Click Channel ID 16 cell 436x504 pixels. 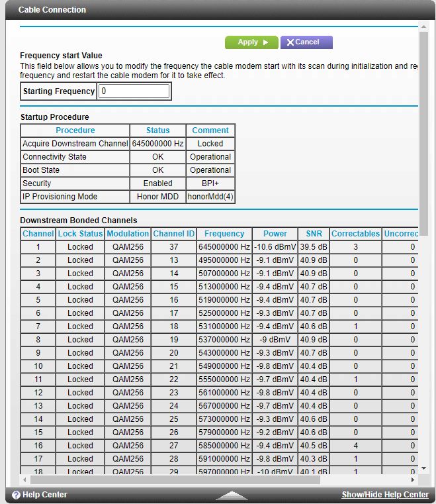click(x=174, y=300)
